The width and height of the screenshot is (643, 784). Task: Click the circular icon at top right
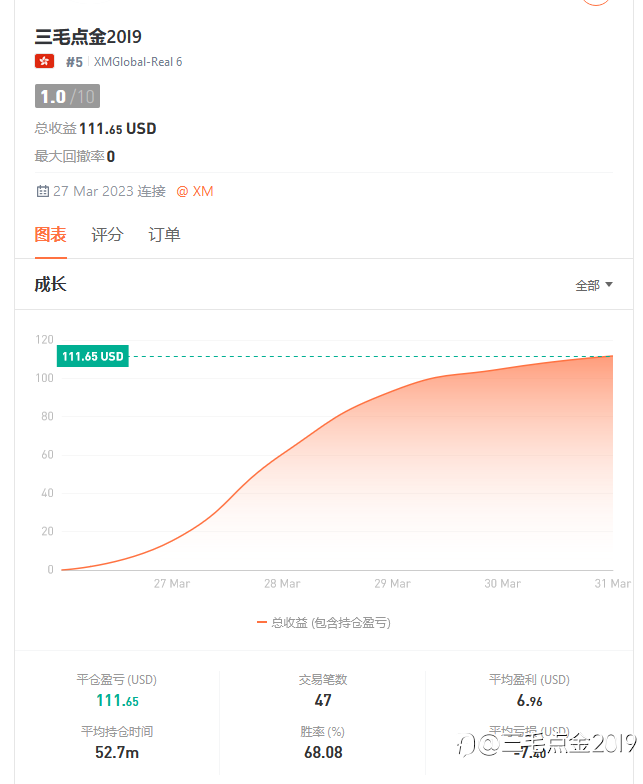coord(596,2)
